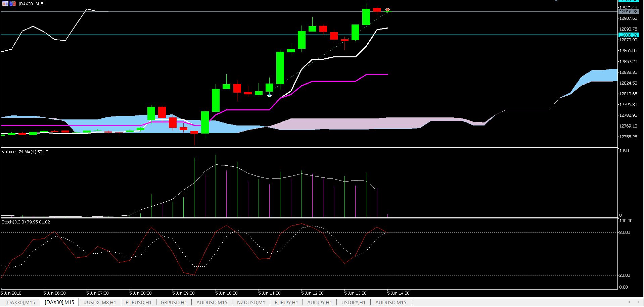Select the blue buy arrow marker on the chart
644x307 pixels.
269,95
